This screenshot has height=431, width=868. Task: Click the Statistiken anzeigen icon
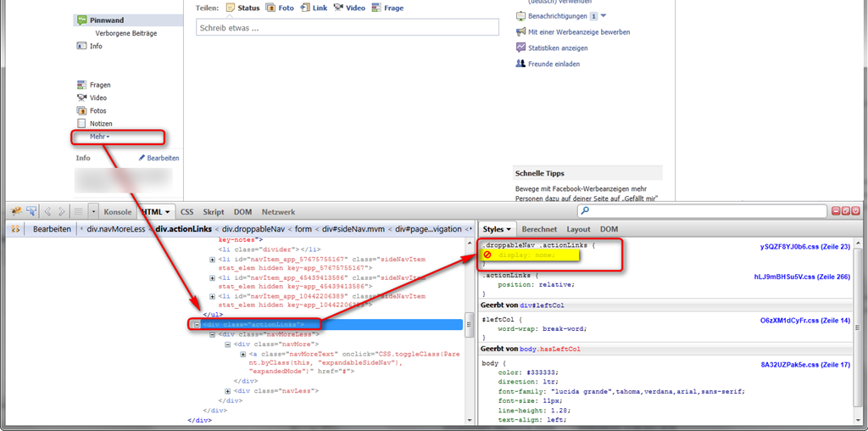(x=520, y=48)
